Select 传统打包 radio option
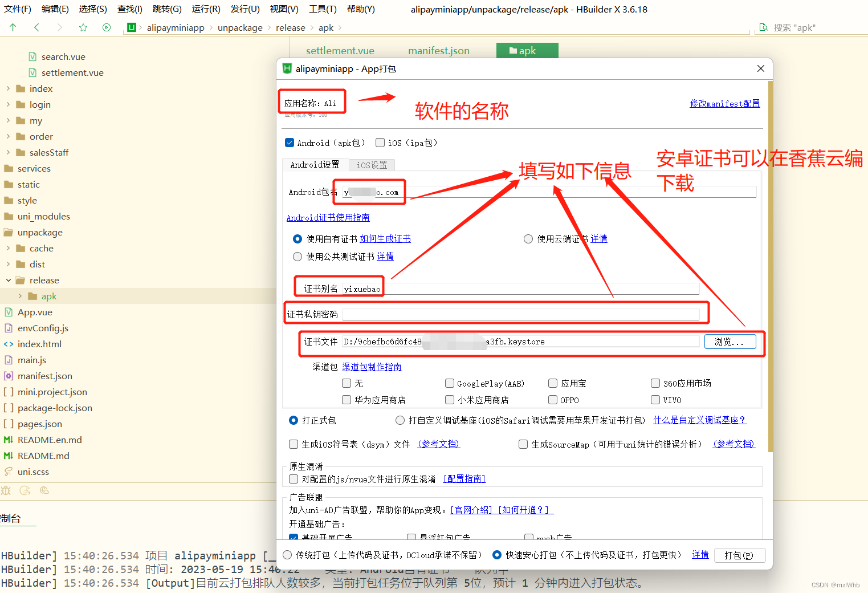The width and height of the screenshot is (868, 593). click(287, 555)
